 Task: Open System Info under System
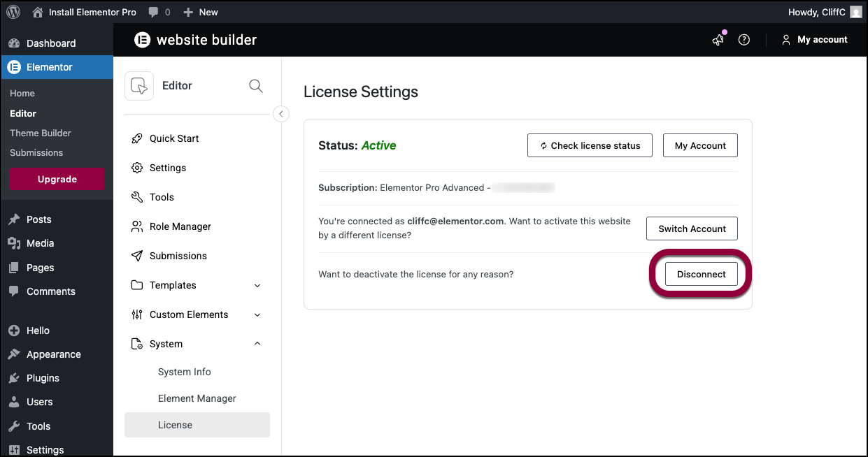[184, 372]
